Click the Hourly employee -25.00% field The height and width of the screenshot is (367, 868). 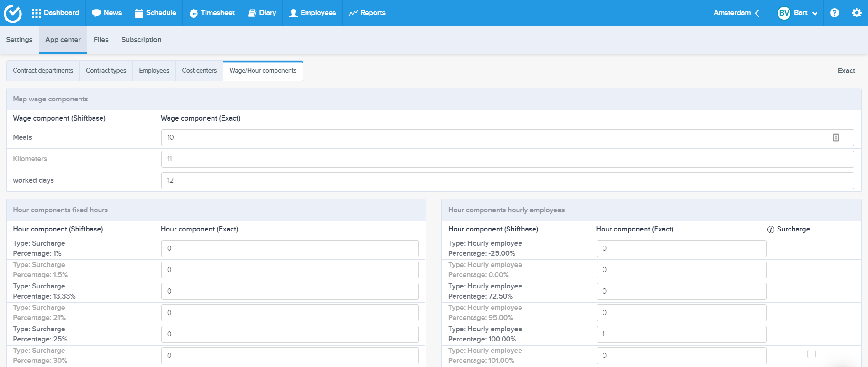tap(682, 248)
